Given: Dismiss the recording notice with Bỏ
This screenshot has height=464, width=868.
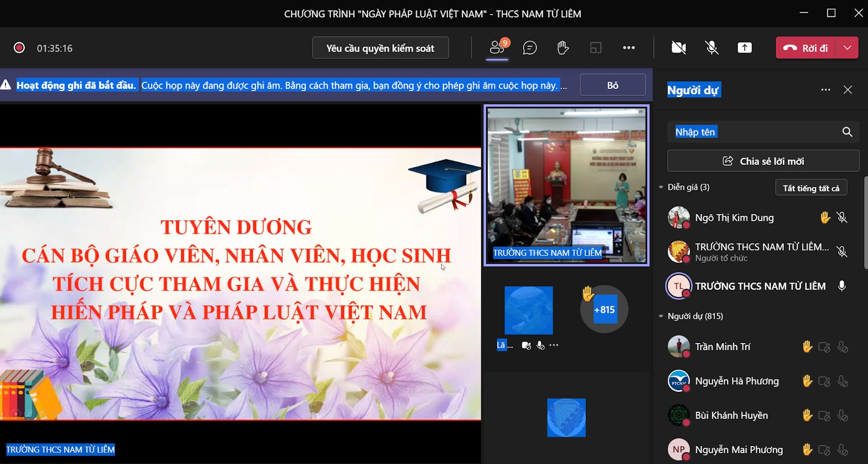Looking at the screenshot, I should coord(612,85).
